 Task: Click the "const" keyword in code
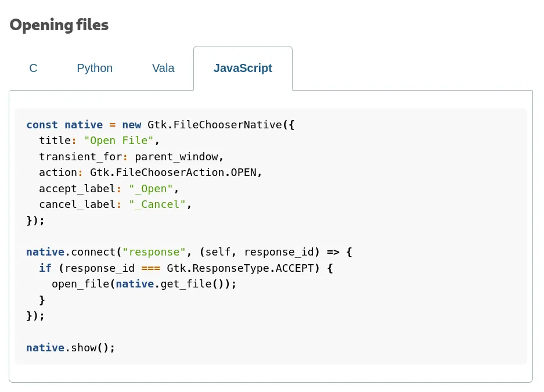[42, 125]
